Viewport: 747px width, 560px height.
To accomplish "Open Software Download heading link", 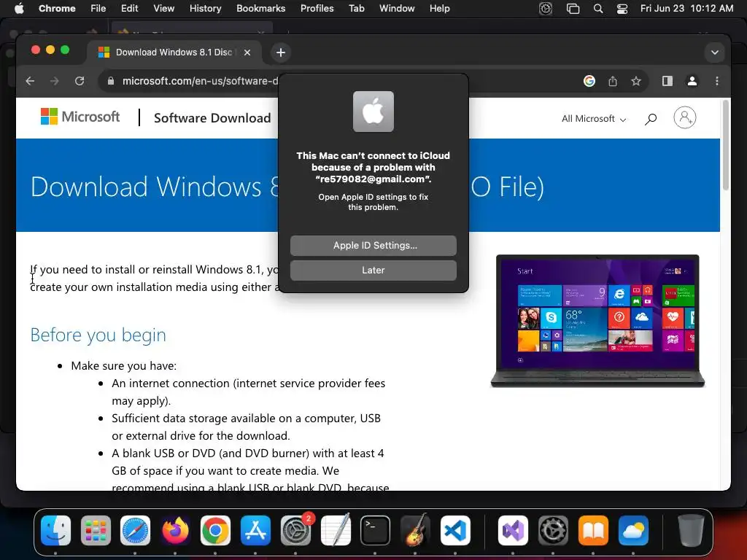I will click(212, 117).
